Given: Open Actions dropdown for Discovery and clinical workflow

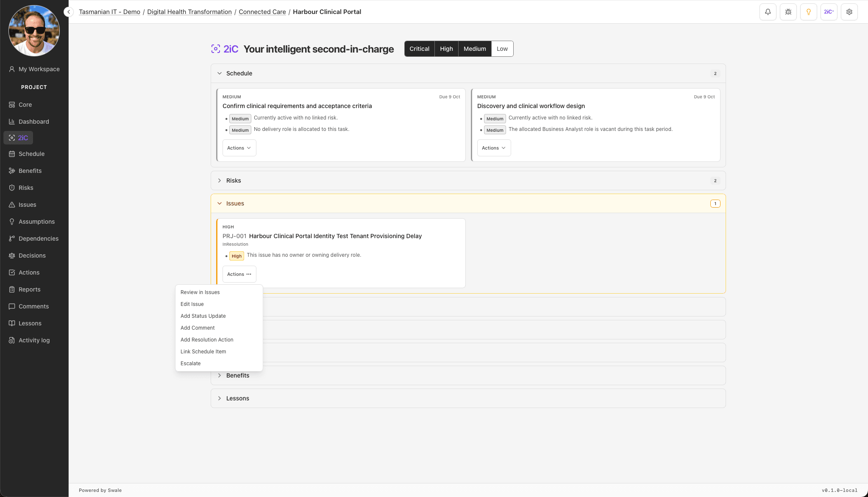Looking at the screenshot, I should coord(494,148).
